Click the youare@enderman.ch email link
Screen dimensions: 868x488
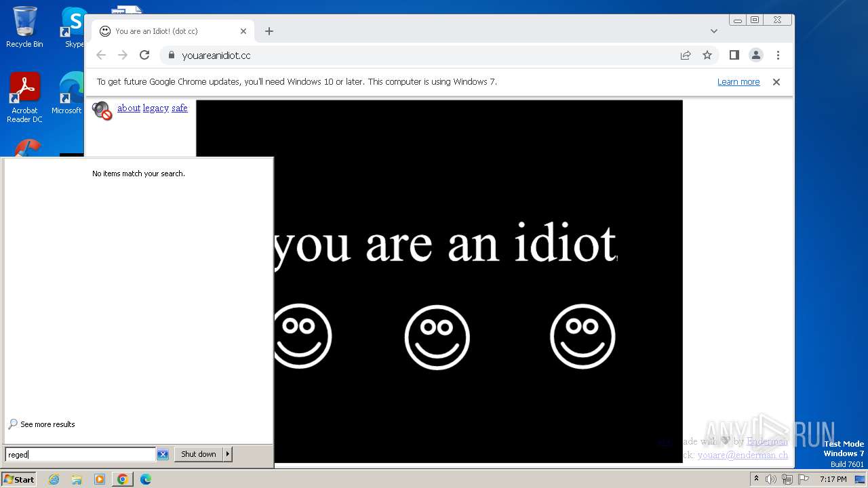[743, 455]
